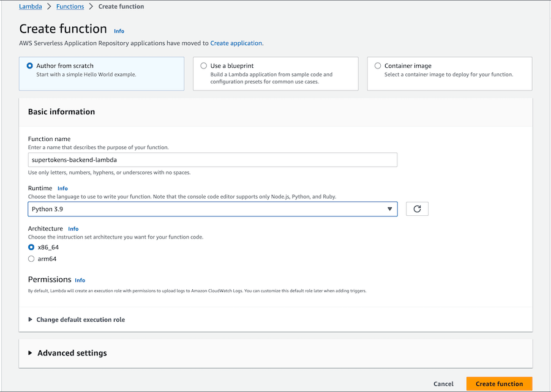Click the Info link next to Architecture

coord(73,229)
